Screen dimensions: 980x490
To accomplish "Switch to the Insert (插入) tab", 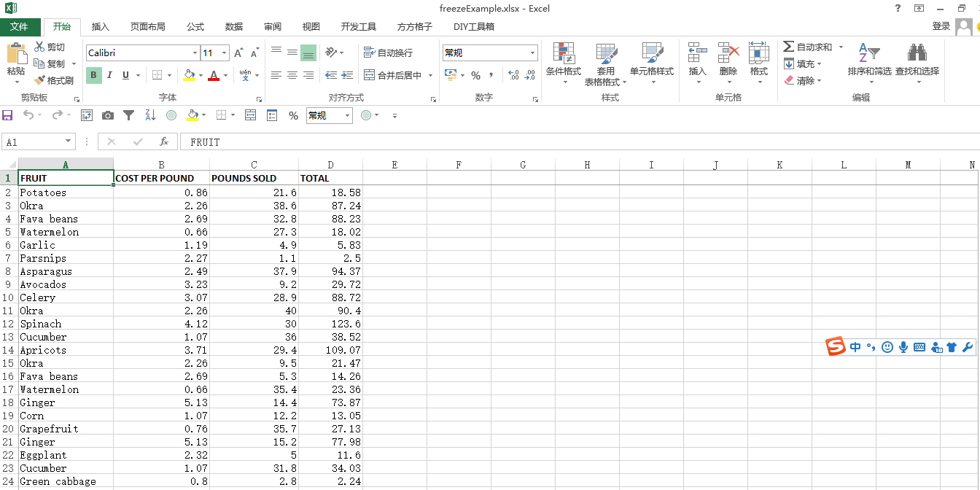I will (x=101, y=27).
